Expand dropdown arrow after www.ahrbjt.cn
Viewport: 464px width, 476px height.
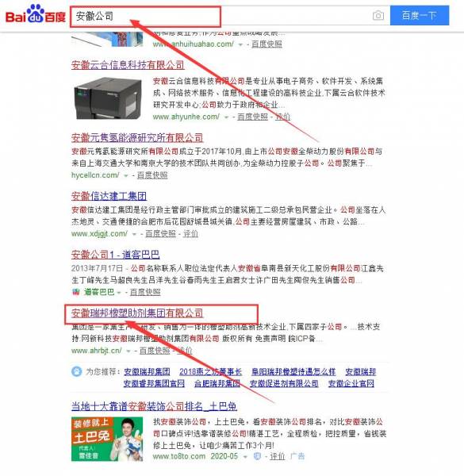click(x=128, y=351)
